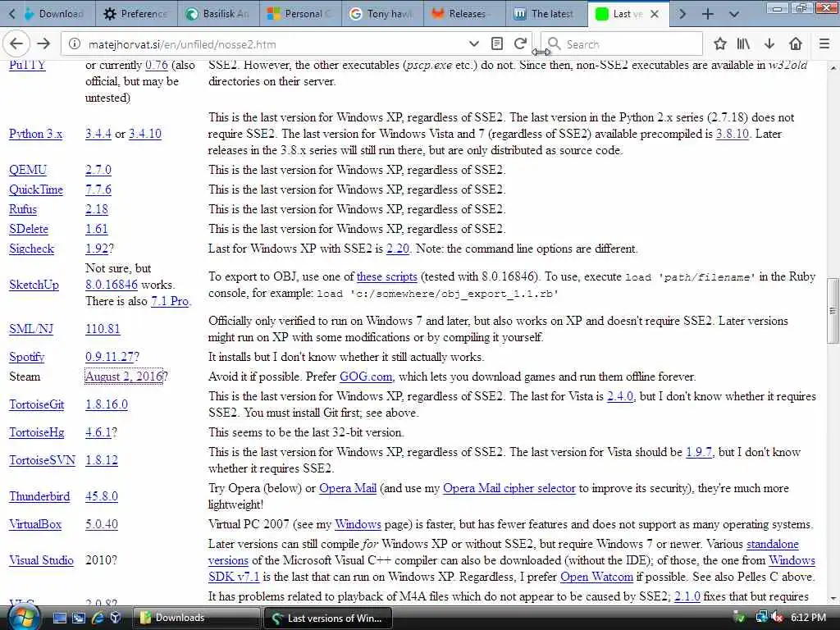Open the Python 3.x link

click(x=35, y=134)
